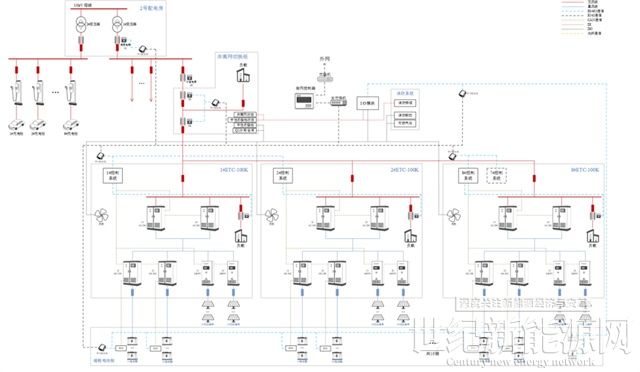Select the 2# control system box

pyautogui.click(x=283, y=176)
